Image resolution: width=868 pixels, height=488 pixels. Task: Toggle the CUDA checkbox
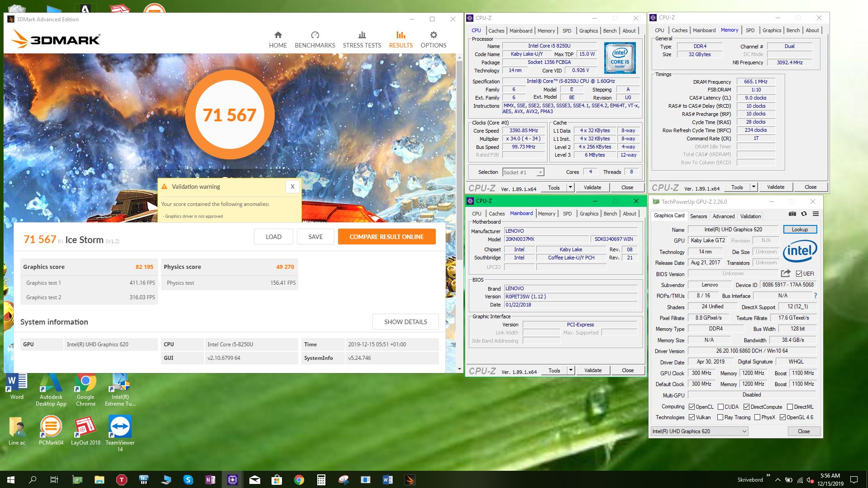point(720,407)
